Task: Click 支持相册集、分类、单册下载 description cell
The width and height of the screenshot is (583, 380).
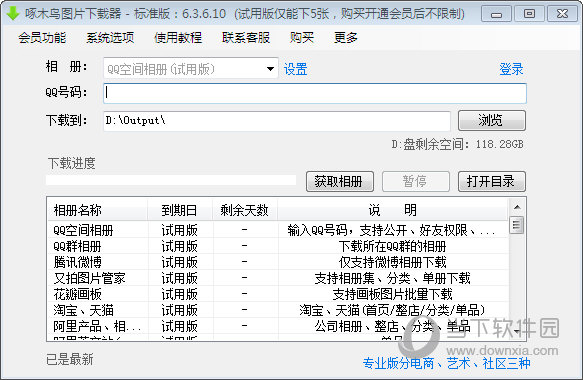Action: (393, 278)
